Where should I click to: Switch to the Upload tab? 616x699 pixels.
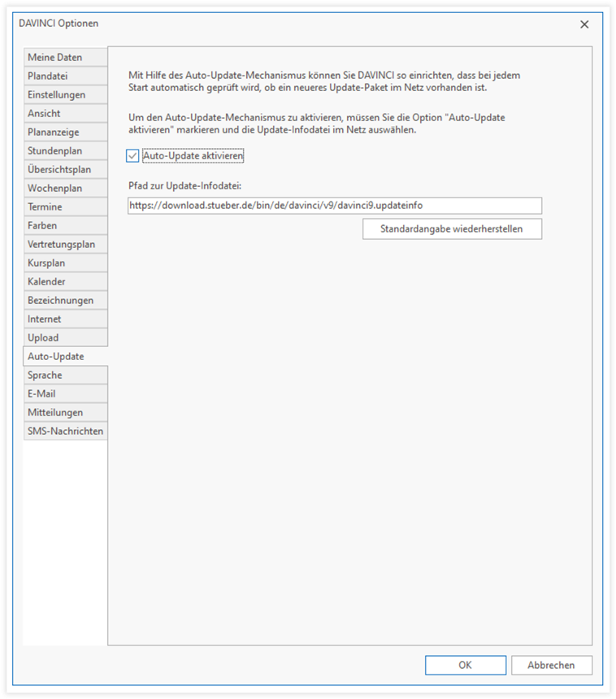coord(66,338)
